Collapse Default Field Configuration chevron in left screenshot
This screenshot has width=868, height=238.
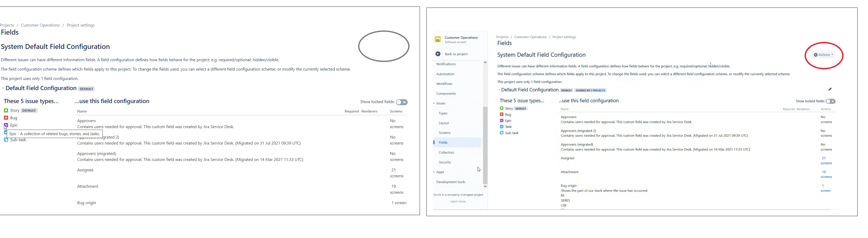point(3,88)
